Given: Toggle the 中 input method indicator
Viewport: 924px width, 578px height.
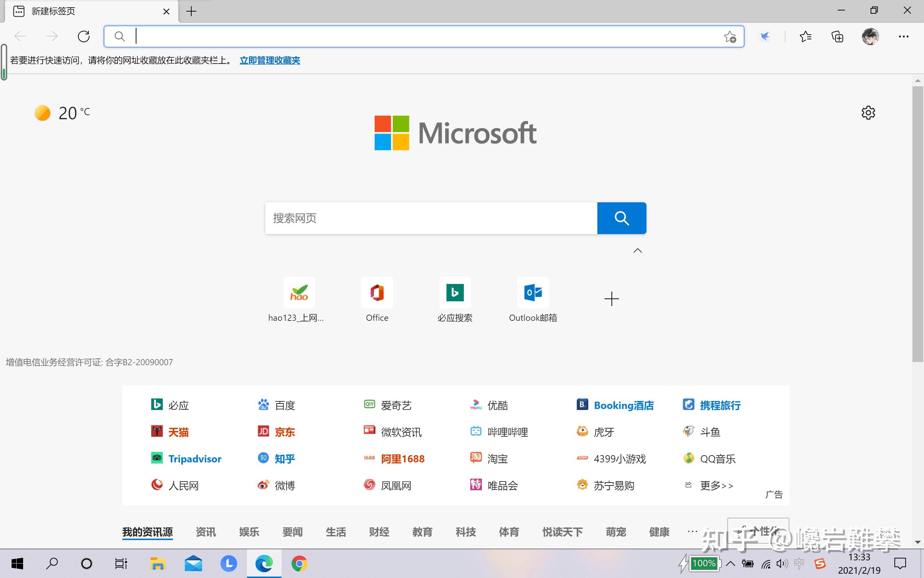Looking at the screenshot, I should click(x=799, y=564).
